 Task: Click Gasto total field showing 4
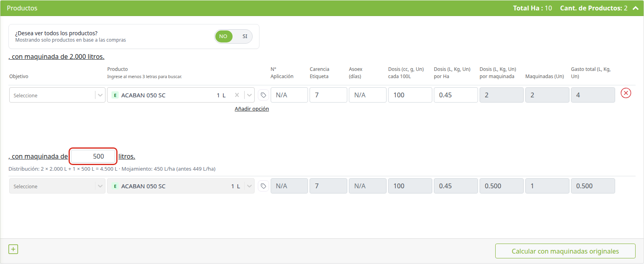coord(593,95)
